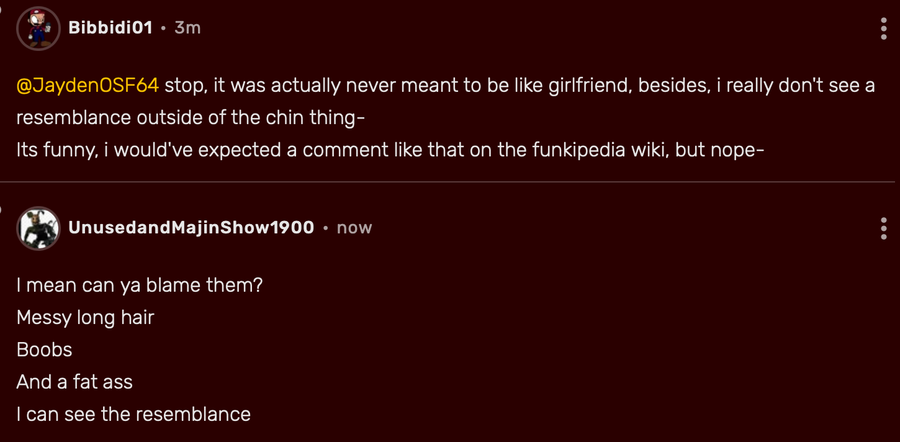Screen dimensions: 900x442
Task: Open the three-dot menu on Bibbidi01's comment
Action: (883, 29)
